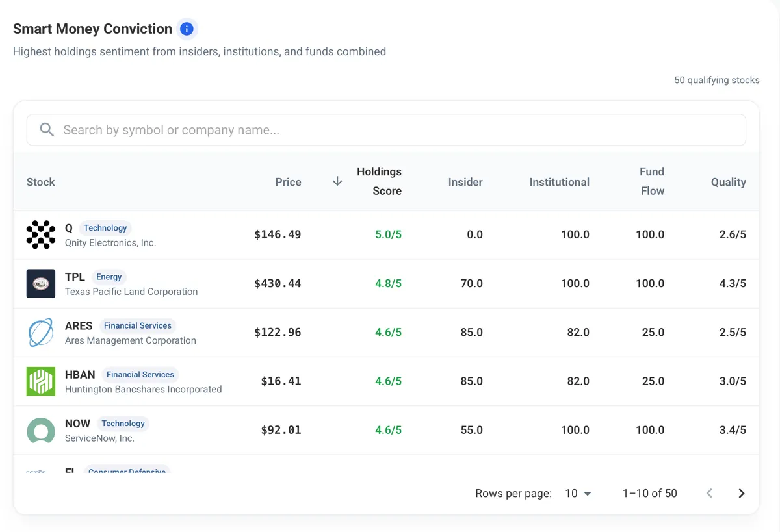
Task: Click the ServiceNow logo
Action: click(x=41, y=430)
